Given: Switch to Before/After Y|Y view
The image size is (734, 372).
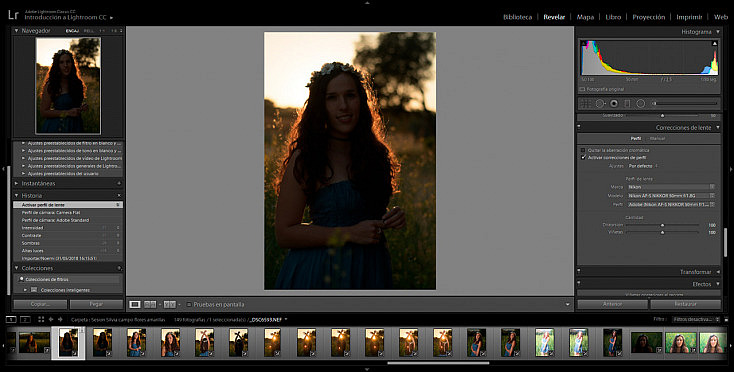Looking at the screenshot, I should 169,304.
